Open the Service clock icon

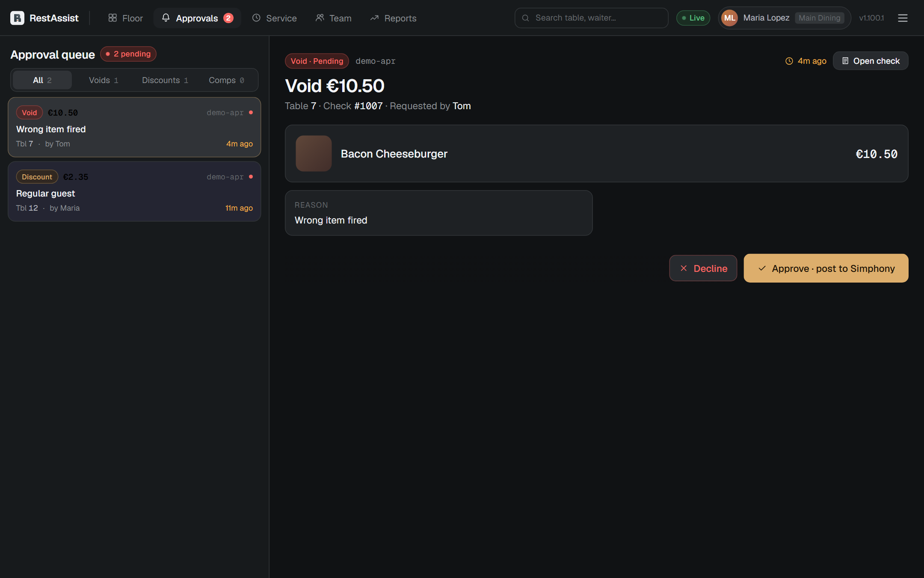[256, 18]
